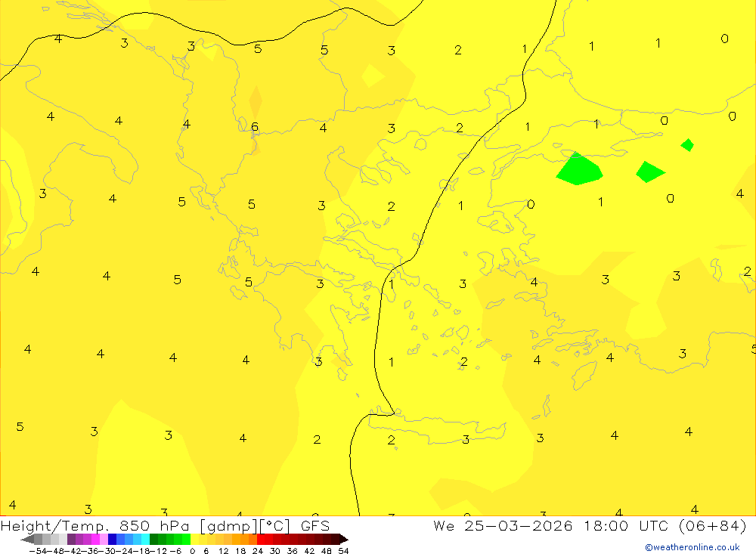Click the smallest green diamond polygon

click(x=687, y=144)
